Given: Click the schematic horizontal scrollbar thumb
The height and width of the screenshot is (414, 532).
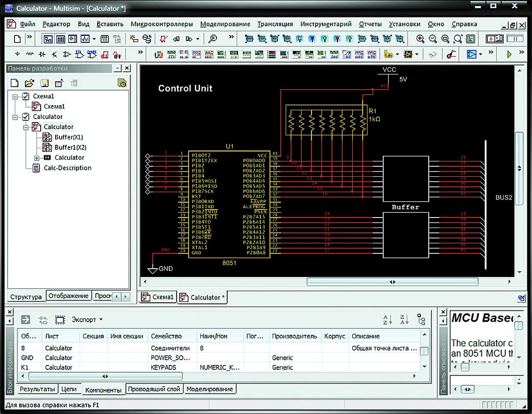Looking at the screenshot, I should [392, 282].
